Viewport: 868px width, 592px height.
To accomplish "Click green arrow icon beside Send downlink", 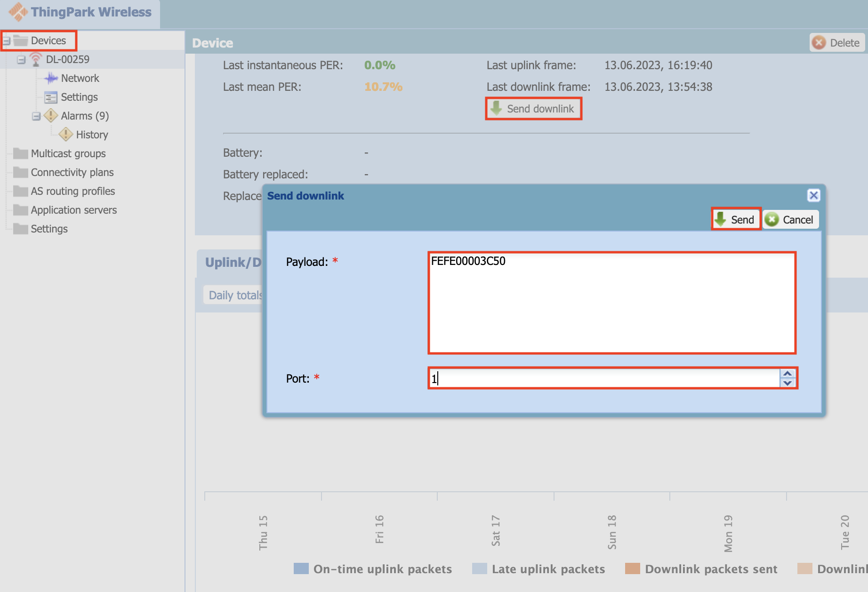I will click(496, 108).
